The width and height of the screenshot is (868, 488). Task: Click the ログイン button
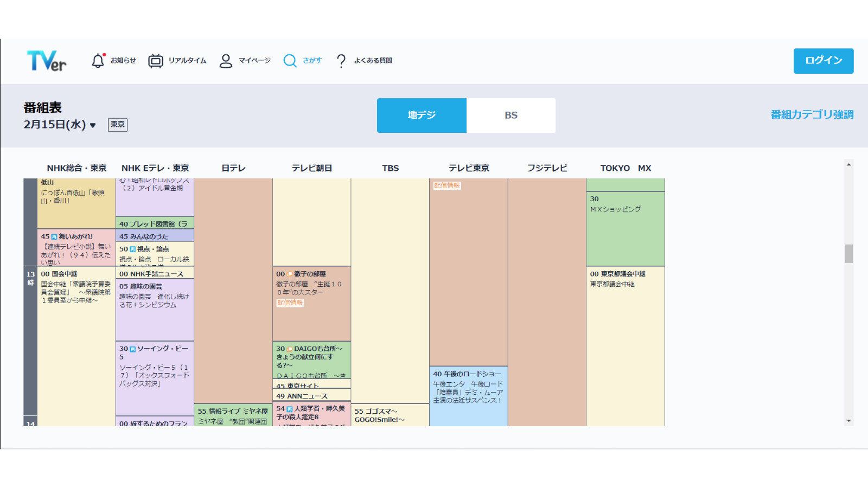pos(823,61)
